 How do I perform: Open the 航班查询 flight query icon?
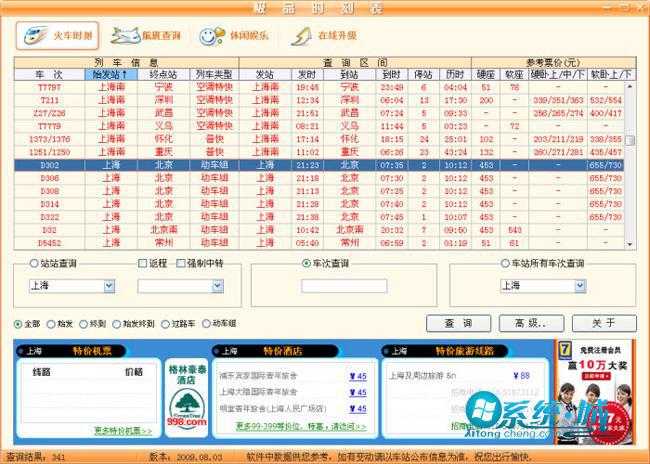point(146,36)
